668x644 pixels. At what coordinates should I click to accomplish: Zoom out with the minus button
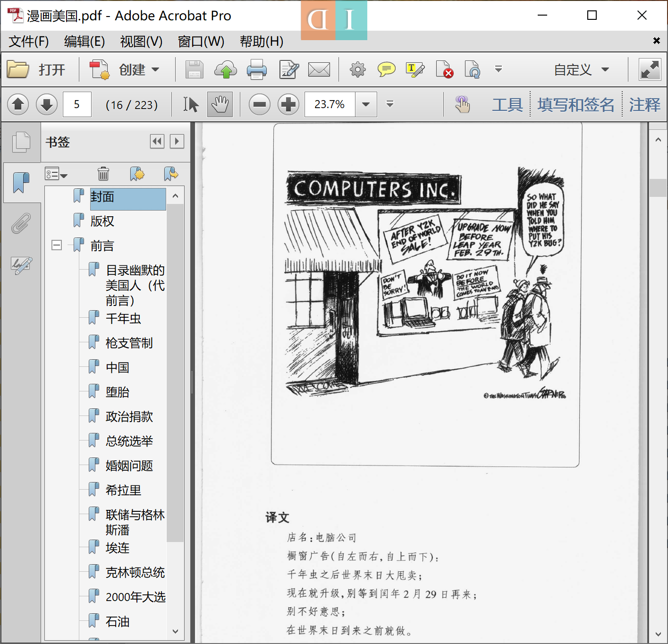click(x=260, y=104)
